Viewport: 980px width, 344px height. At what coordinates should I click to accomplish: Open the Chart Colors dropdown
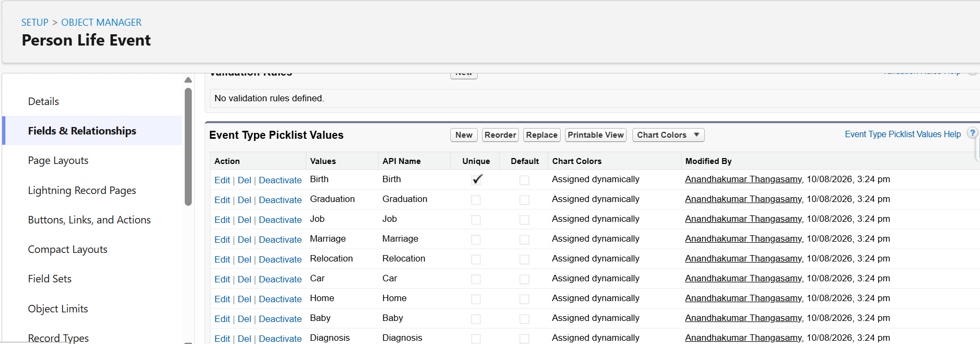[x=668, y=135]
